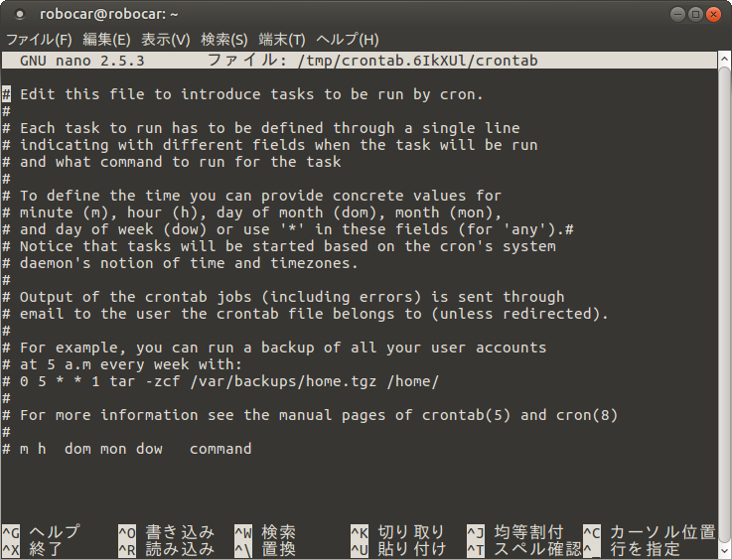Close the terminal window with red button
The width and height of the screenshot is (732, 560).
tap(713, 15)
